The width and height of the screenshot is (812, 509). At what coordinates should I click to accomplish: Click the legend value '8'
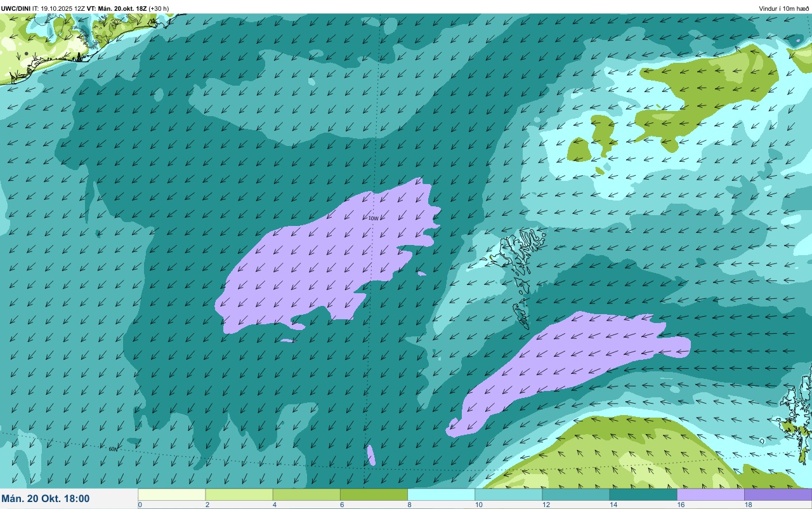click(x=409, y=505)
